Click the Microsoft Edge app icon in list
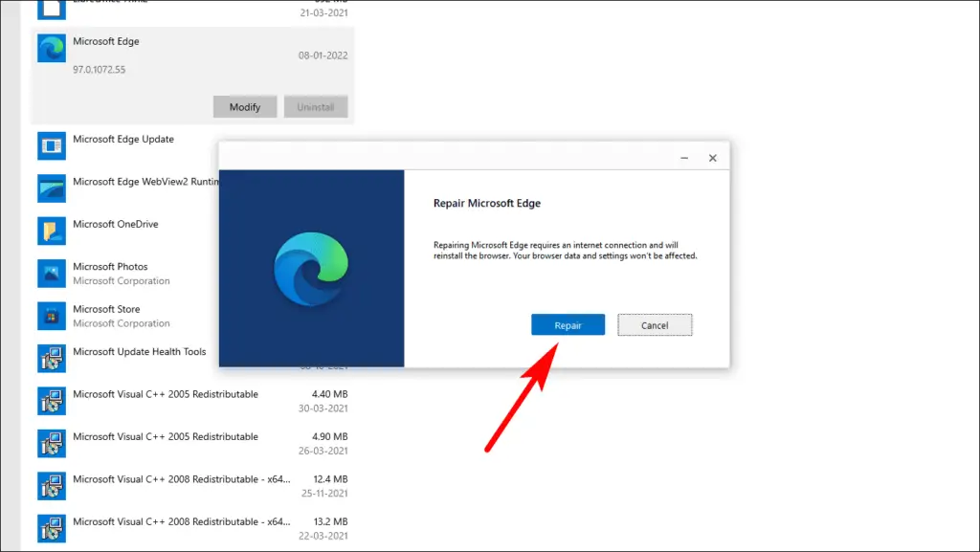This screenshot has width=980, height=552. coord(52,48)
